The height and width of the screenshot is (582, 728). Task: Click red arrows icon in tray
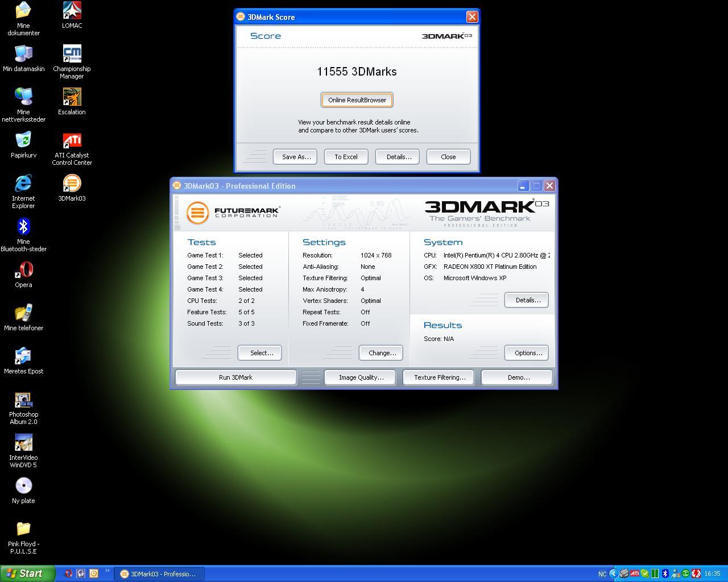pyautogui.click(x=696, y=573)
